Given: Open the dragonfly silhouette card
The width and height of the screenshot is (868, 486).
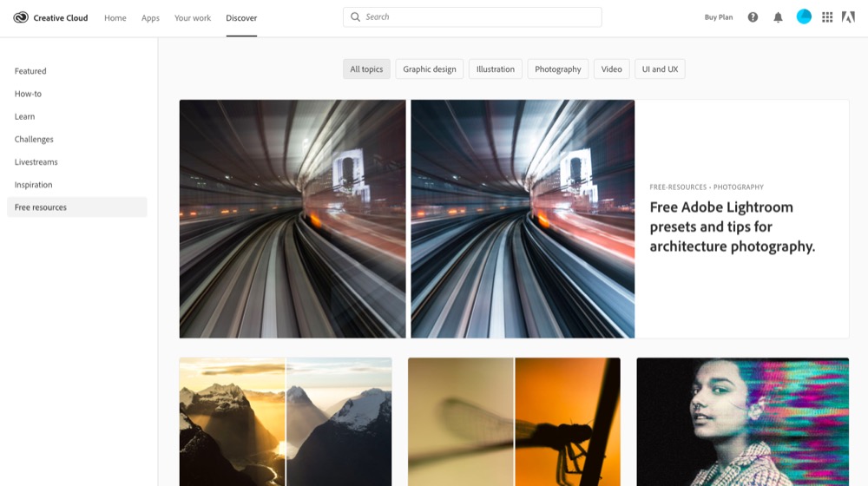Looking at the screenshot, I should (514, 422).
